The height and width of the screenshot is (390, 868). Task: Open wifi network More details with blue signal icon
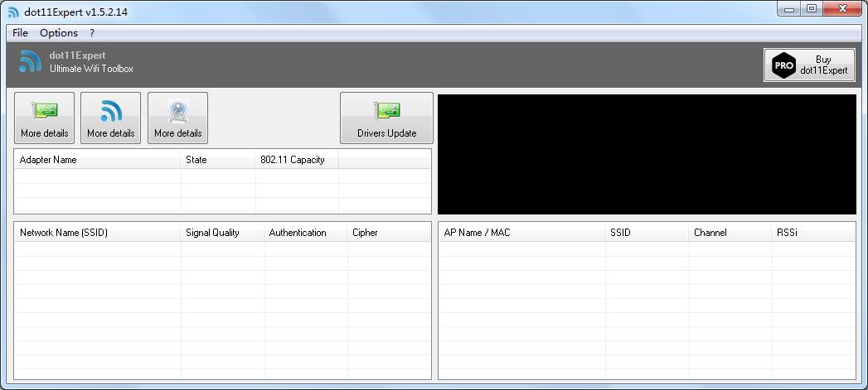click(111, 118)
